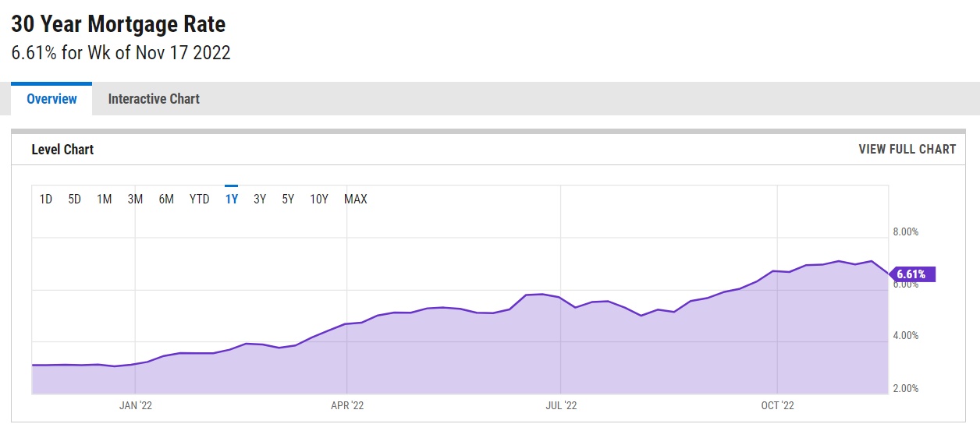This screenshot has width=980, height=431.
Task: Open the Interactive Chart tab
Action: click(x=154, y=99)
